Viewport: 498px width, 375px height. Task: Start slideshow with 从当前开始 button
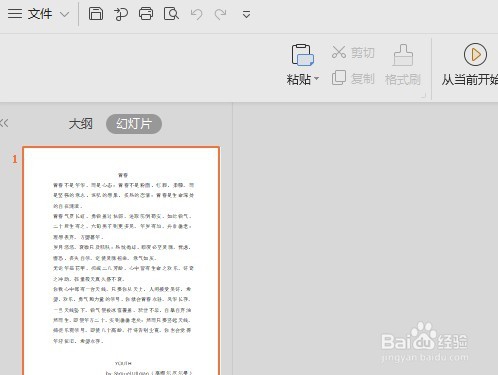tap(470, 64)
